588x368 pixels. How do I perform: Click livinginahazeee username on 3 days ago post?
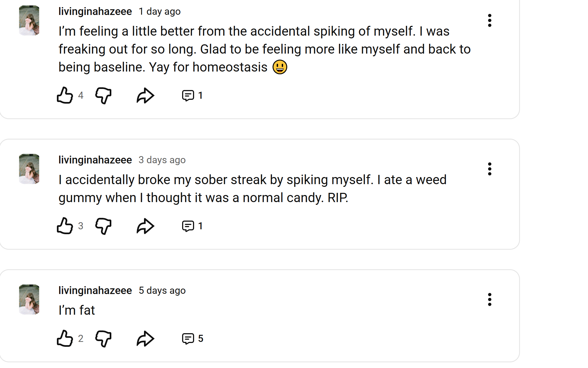point(95,160)
